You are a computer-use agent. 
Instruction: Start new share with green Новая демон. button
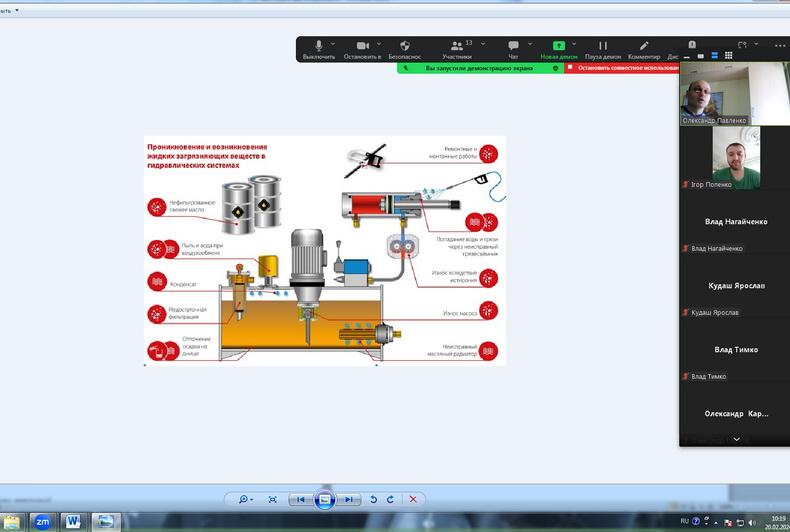pos(558,47)
